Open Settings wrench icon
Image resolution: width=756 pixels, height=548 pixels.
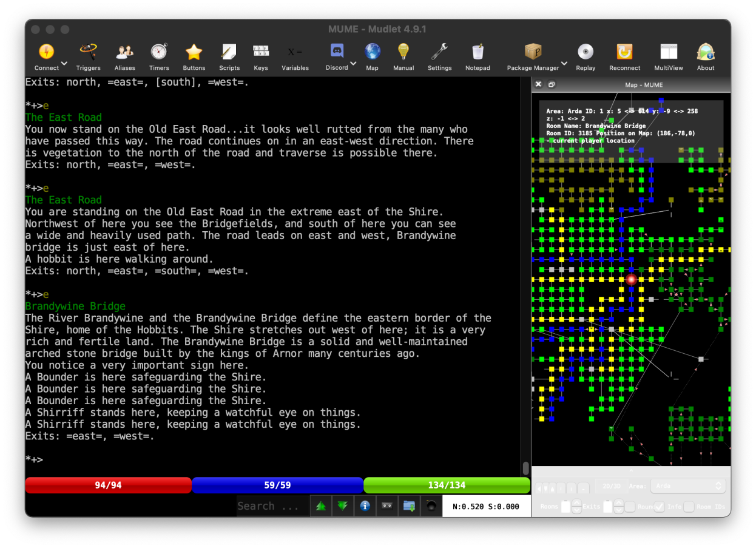(439, 52)
